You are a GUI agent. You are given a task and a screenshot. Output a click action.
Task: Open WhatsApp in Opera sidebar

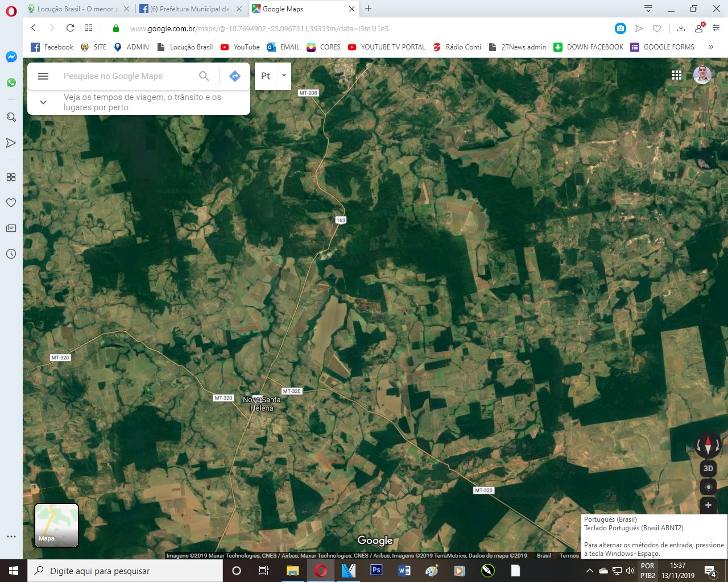(11, 82)
